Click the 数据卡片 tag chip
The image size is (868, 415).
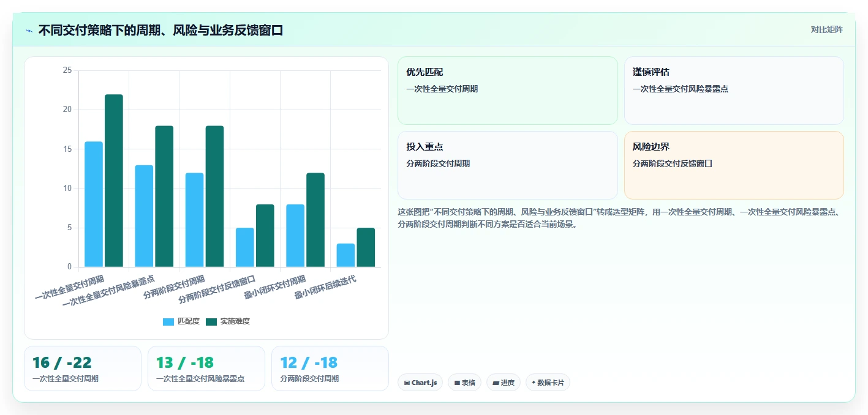click(548, 383)
